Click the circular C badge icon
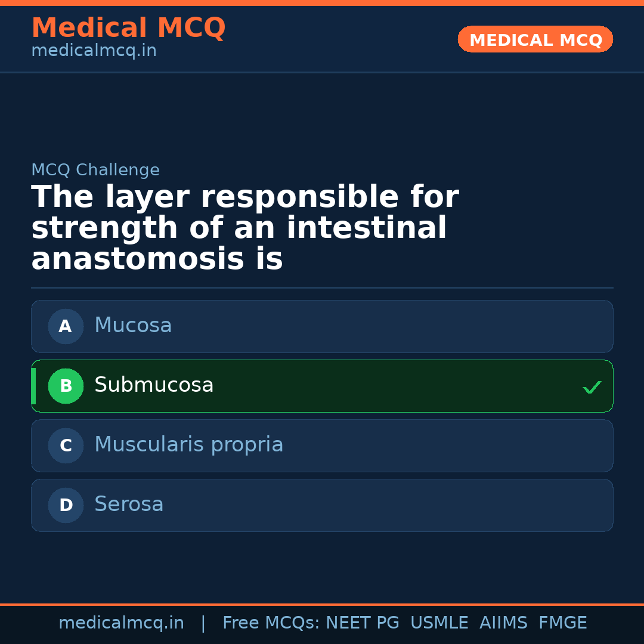644x644 pixels. click(66, 445)
